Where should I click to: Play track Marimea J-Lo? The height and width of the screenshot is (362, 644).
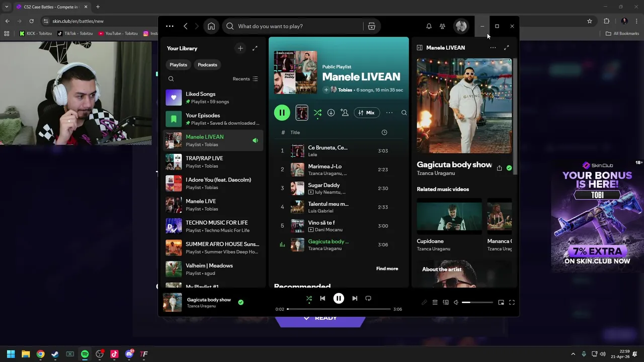(x=338, y=169)
